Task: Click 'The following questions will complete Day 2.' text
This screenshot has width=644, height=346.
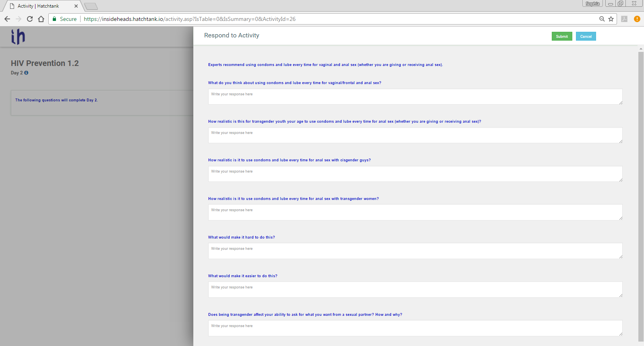Action: (56, 100)
